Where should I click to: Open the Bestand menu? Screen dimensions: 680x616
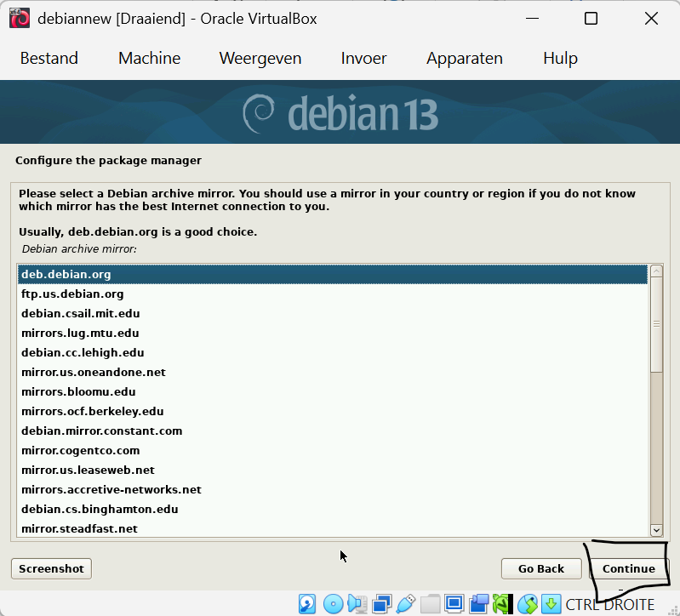pyautogui.click(x=49, y=58)
